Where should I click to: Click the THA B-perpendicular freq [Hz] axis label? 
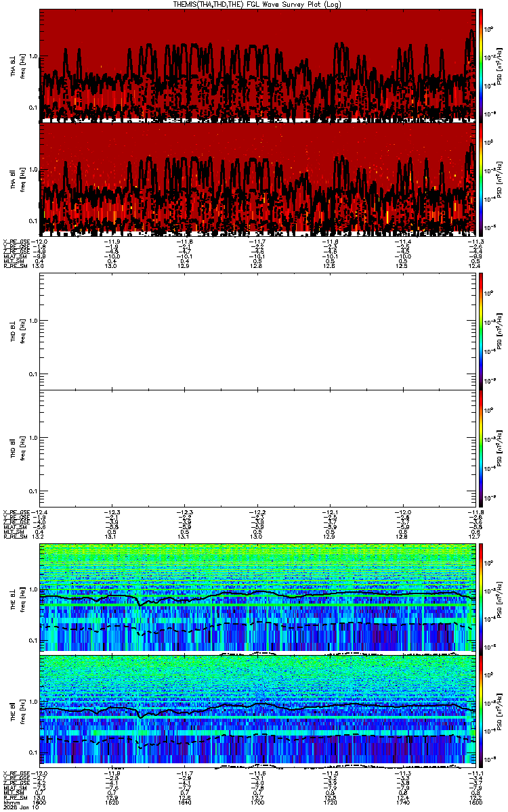point(22,66)
